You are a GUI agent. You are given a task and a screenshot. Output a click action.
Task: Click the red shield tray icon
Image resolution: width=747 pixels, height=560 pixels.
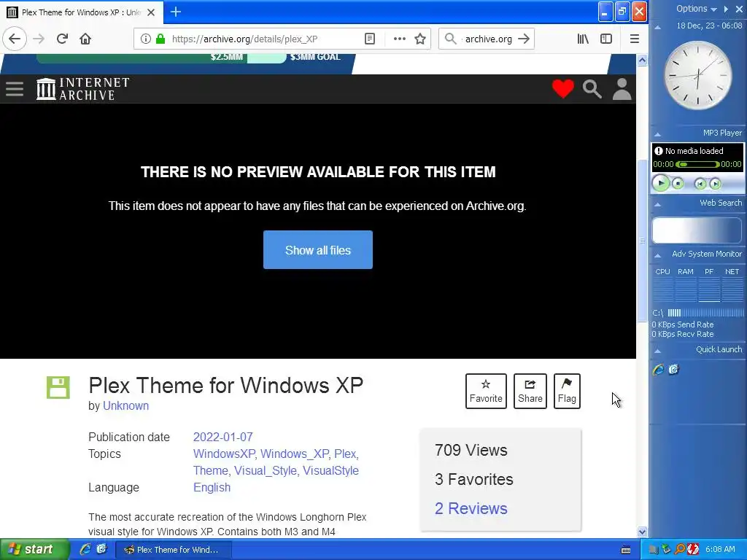(x=693, y=550)
